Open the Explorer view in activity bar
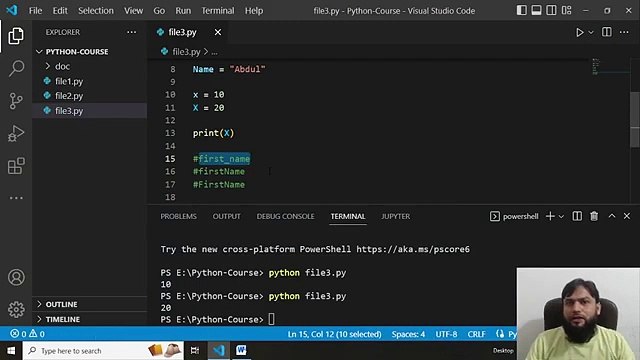 tap(16, 36)
